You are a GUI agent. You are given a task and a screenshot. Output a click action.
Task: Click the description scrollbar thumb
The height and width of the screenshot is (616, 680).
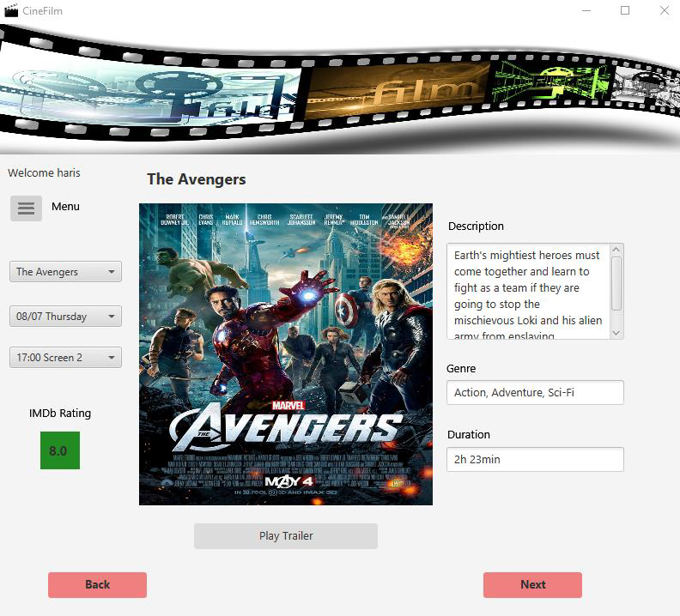(x=616, y=283)
